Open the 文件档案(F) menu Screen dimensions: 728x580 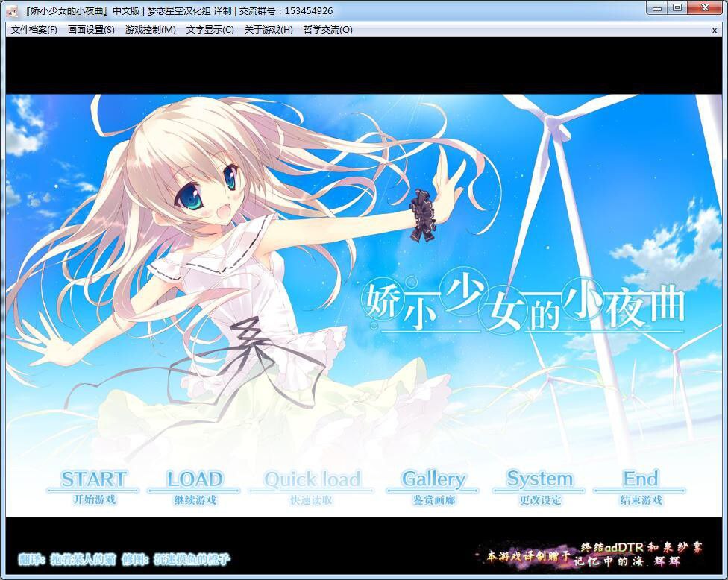tap(33, 31)
